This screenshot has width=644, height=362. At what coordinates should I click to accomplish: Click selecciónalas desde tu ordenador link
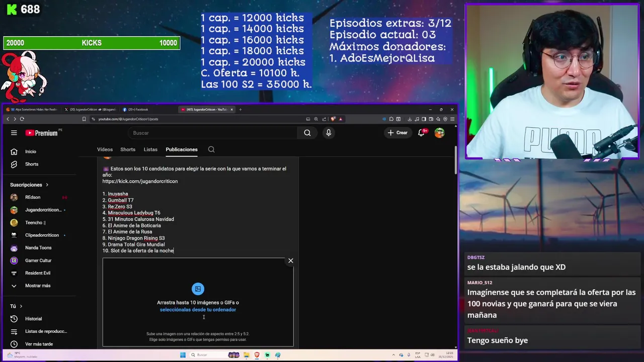coord(198,310)
